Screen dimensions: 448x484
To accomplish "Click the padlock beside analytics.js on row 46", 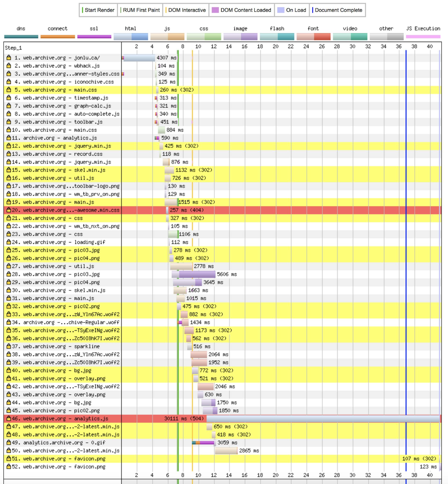I will pyautogui.click(x=8, y=418).
